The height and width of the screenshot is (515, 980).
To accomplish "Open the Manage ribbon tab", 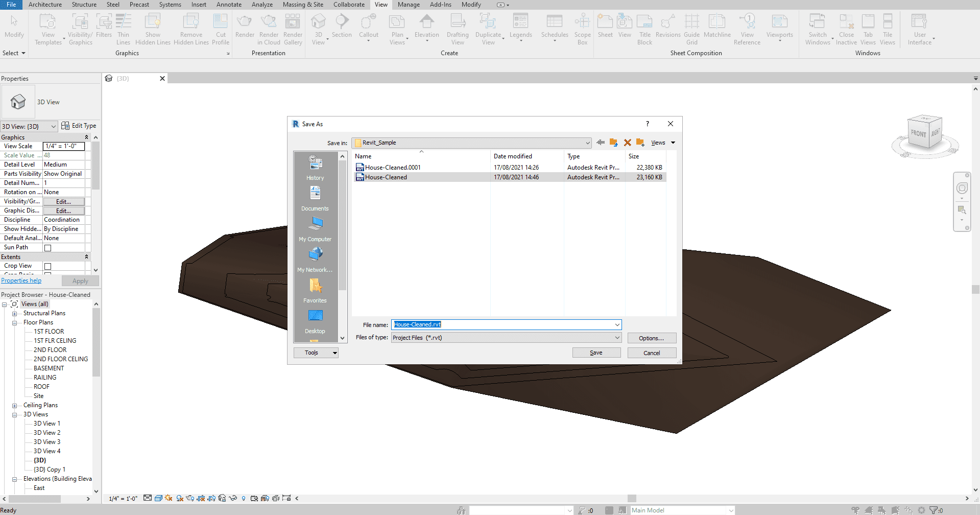I will click(409, 5).
